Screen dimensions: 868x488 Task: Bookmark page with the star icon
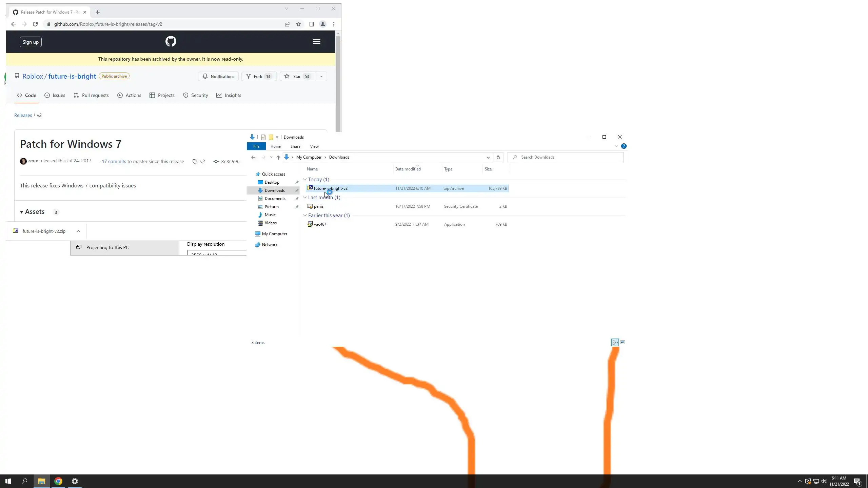click(298, 24)
